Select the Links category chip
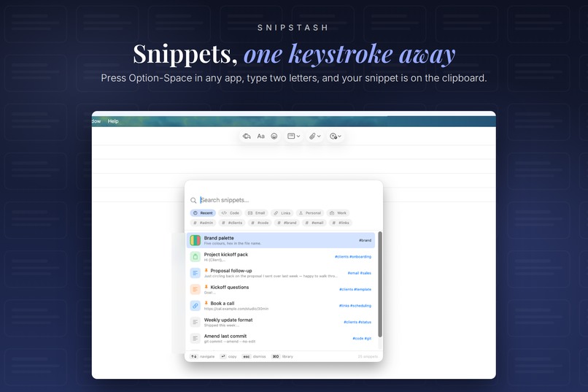This screenshot has width=588, height=392. coord(282,213)
